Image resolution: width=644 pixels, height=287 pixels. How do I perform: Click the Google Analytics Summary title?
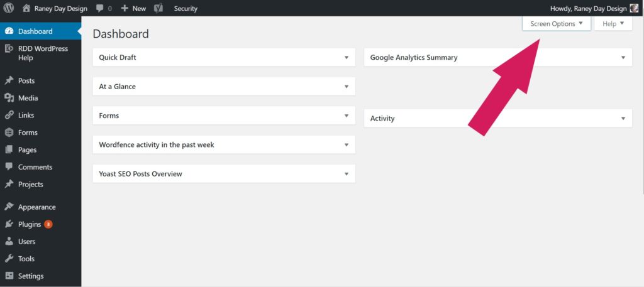(x=414, y=57)
